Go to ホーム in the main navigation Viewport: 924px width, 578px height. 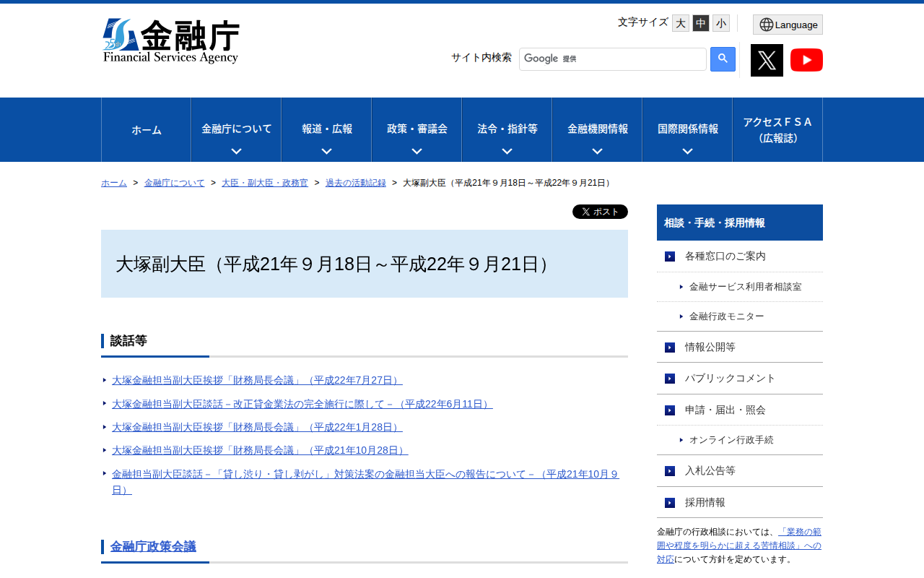146,130
